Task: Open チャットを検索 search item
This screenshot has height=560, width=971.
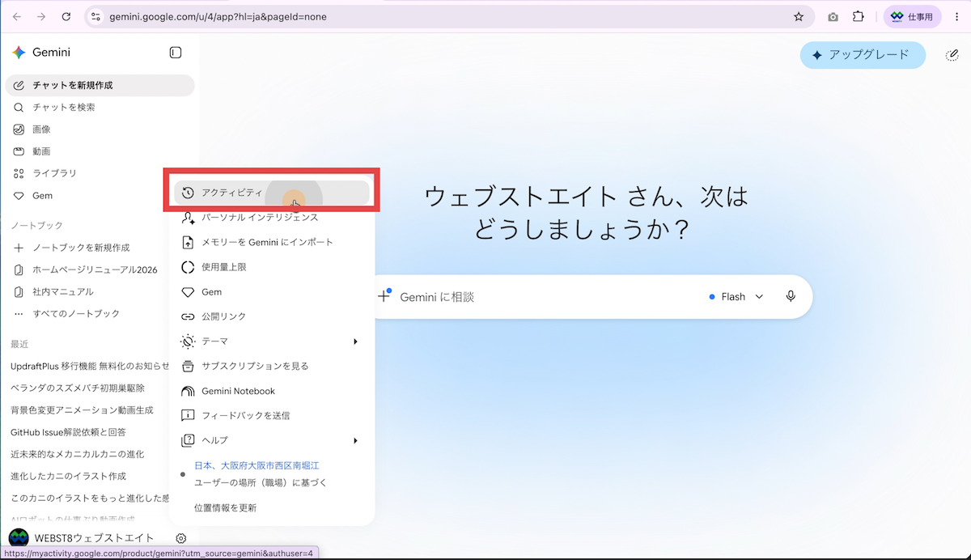Action: 100,107
